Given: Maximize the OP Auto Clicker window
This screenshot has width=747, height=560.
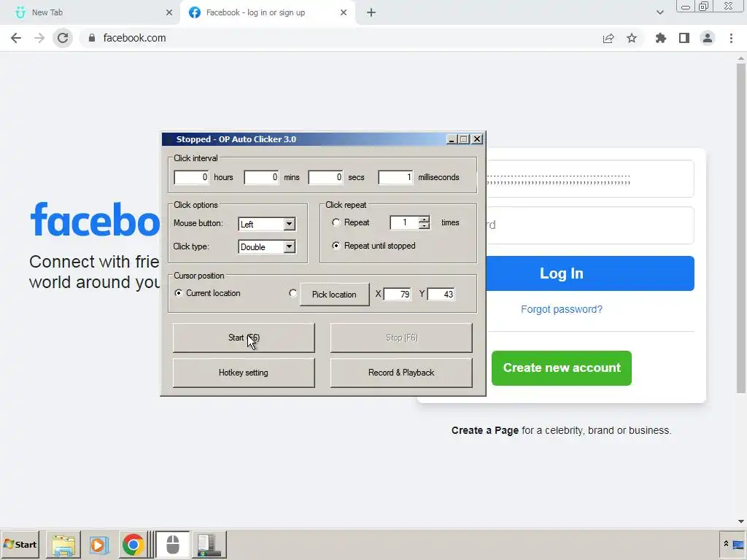Looking at the screenshot, I should (x=464, y=139).
